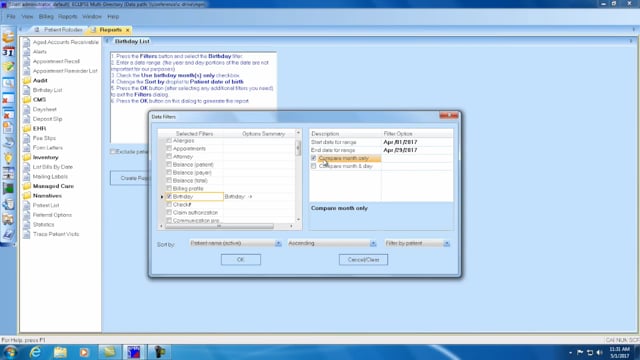
Task: Select Appointment Recall report
Action: pyautogui.click(x=56, y=61)
